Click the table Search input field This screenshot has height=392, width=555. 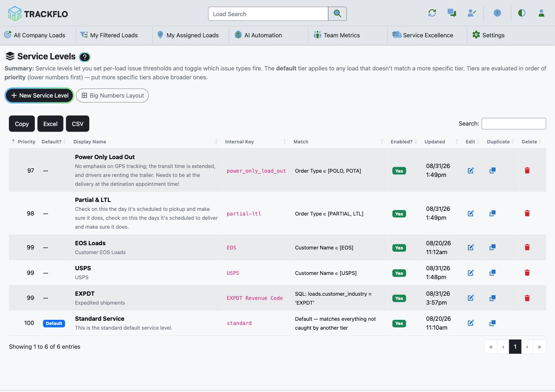pyautogui.click(x=513, y=123)
